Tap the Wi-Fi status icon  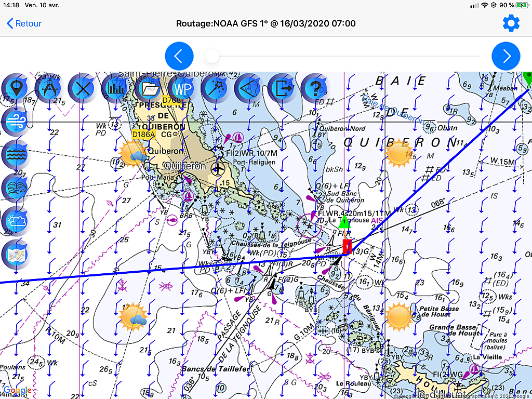485,5
